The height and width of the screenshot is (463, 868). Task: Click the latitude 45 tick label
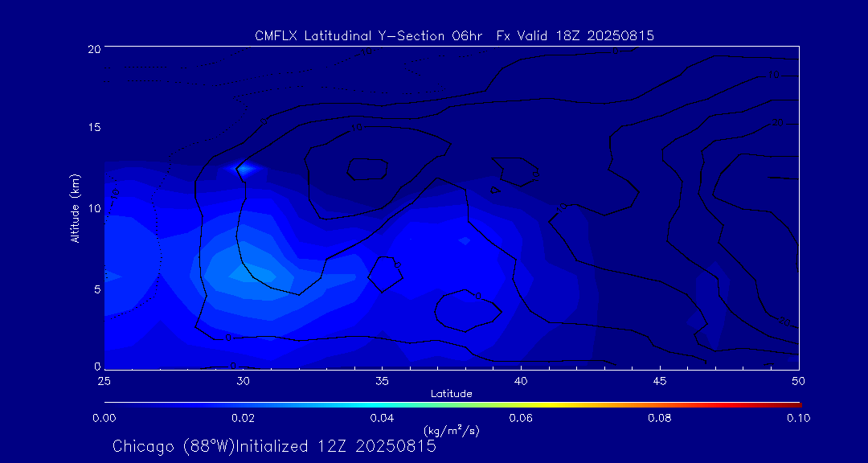click(660, 380)
